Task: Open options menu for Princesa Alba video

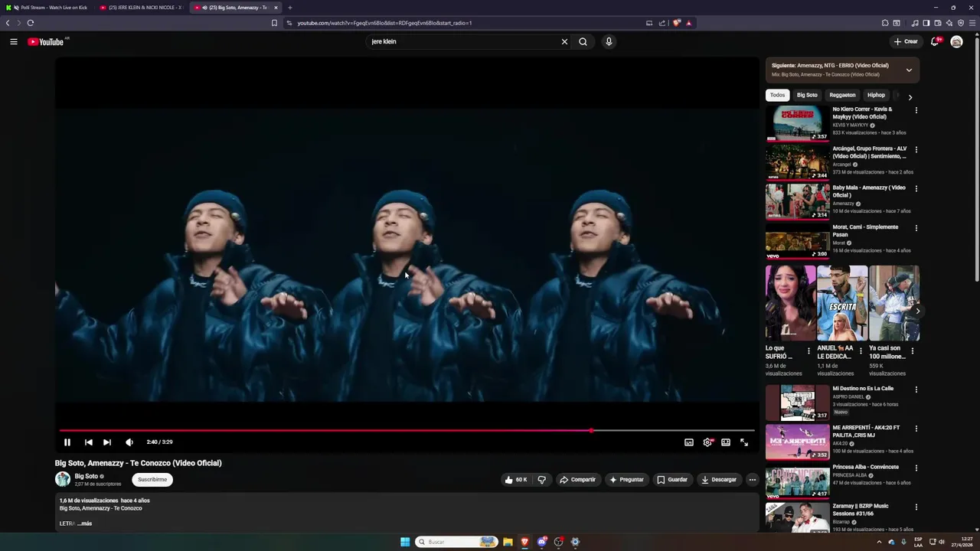Action: click(916, 468)
